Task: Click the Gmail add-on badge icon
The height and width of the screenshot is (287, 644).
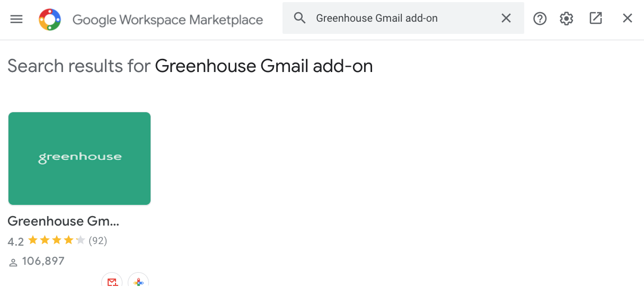Action: (x=112, y=281)
